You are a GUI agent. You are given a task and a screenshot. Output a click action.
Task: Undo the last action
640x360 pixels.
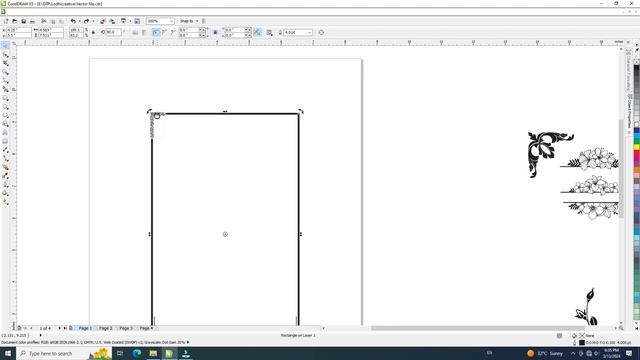pyautogui.click(x=73, y=21)
